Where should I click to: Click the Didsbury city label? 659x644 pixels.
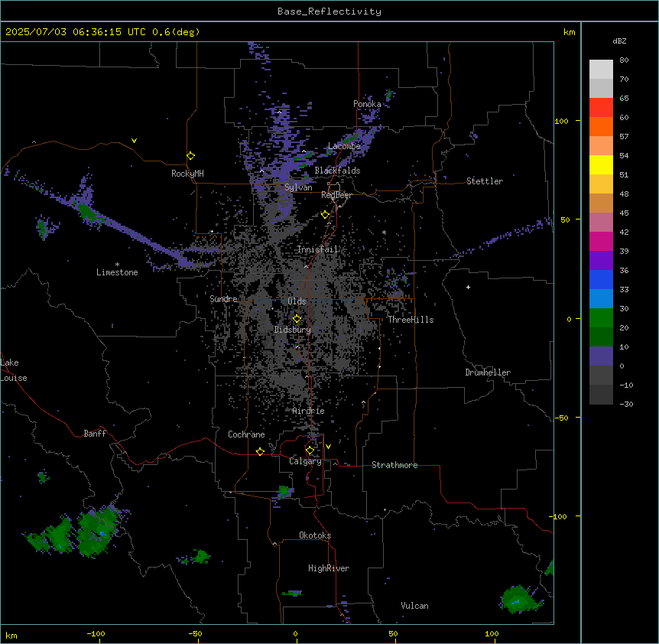(x=293, y=330)
